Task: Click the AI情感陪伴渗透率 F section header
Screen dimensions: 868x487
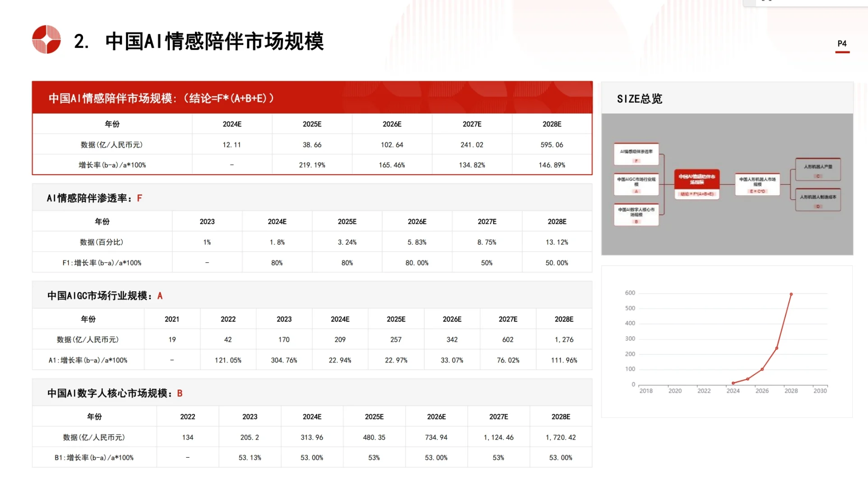Action: (94, 198)
